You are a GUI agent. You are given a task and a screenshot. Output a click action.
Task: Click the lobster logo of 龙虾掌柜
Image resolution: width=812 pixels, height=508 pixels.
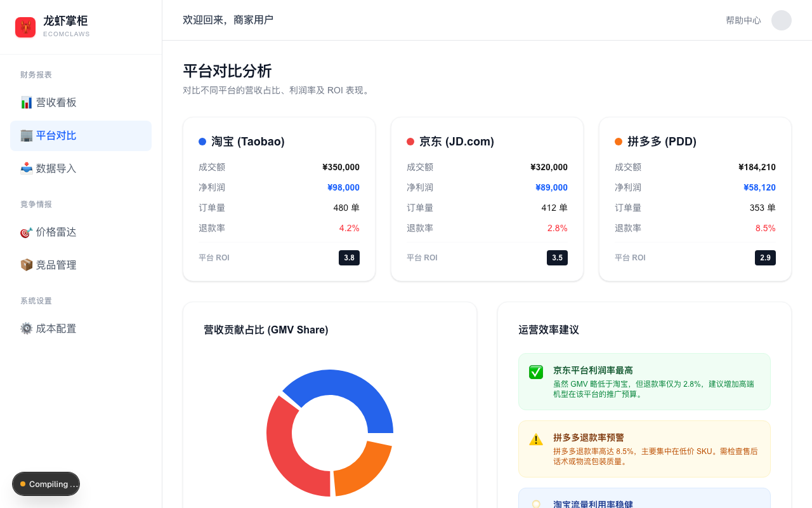25,27
